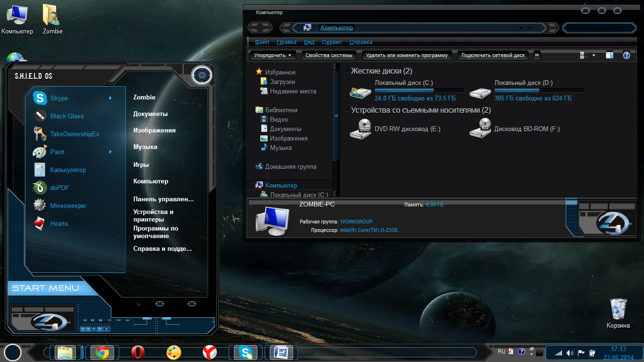Open Zombie user folder link
This screenshot has height=362, width=644.
(x=144, y=98)
